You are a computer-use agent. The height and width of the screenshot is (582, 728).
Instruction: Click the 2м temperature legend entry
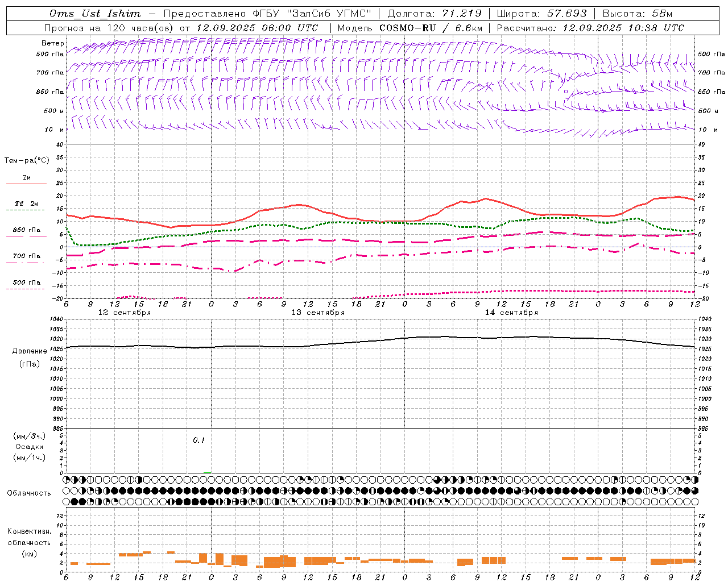[27, 177]
